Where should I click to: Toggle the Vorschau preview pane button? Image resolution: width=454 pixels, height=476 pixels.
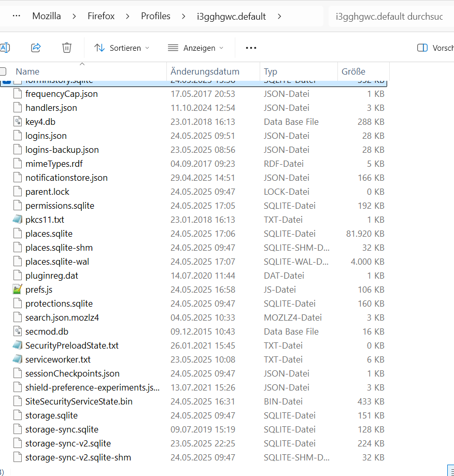[435, 48]
